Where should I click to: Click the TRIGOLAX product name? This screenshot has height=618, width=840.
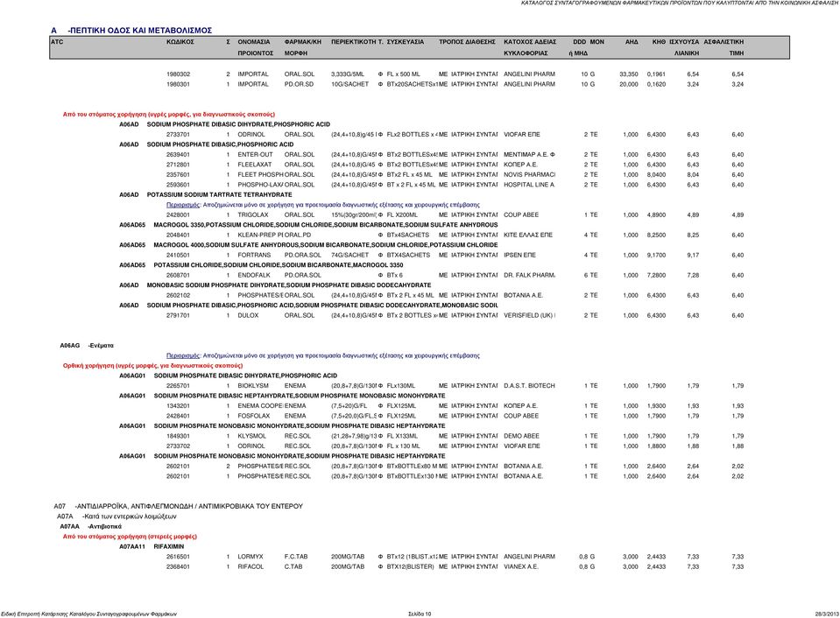point(253,214)
